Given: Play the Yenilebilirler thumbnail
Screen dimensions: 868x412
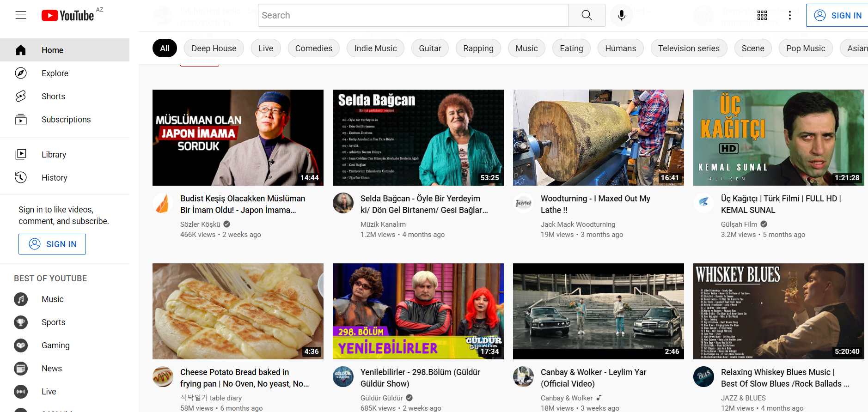Looking at the screenshot, I should point(418,311).
